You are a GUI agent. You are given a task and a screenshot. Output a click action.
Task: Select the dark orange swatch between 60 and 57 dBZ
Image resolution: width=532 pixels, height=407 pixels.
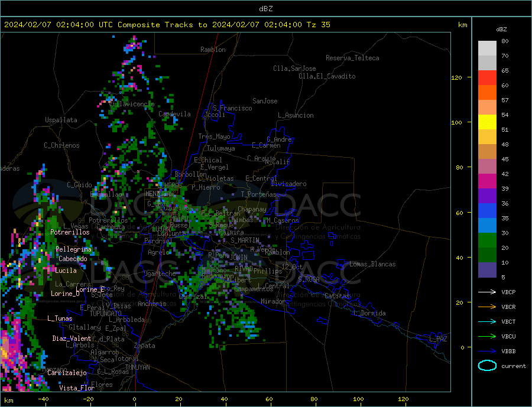click(x=487, y=93)
